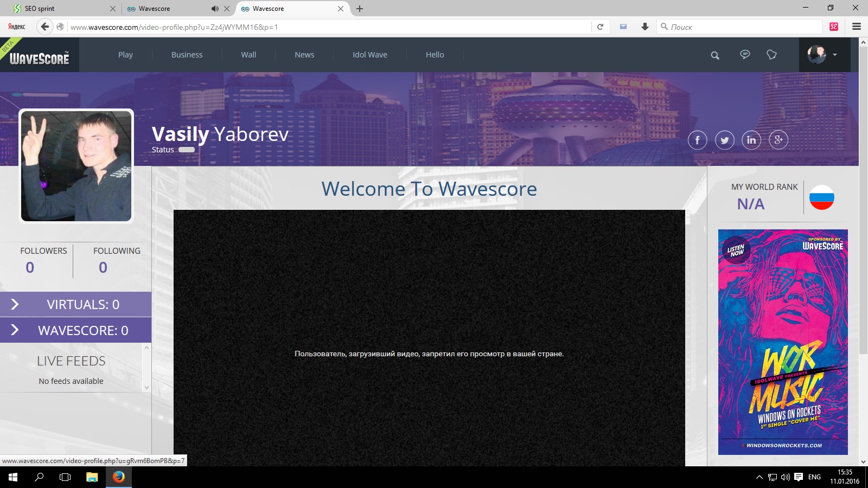Click the FOLLOWING count 0

coord(103,267)
